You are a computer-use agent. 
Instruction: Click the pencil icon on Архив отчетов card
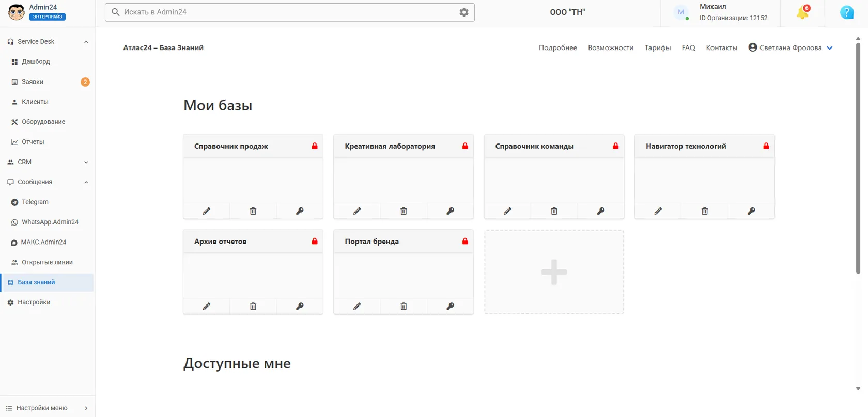click(207, 307)
